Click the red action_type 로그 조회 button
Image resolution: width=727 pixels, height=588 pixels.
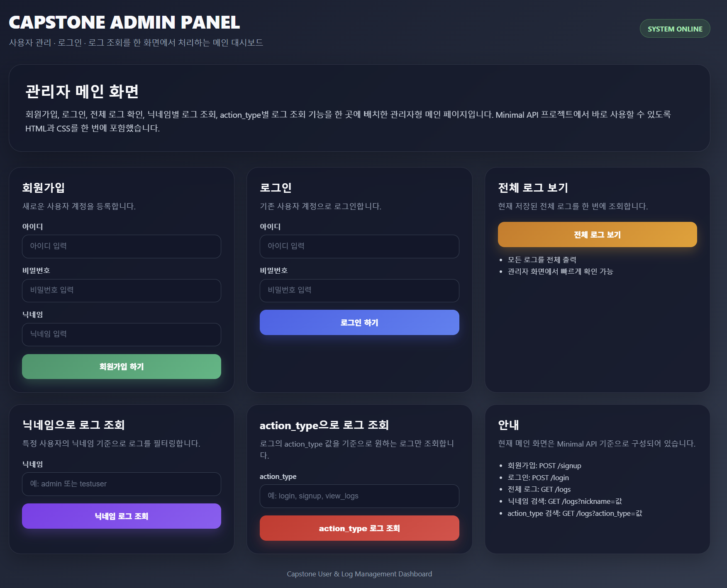point(359,528)
